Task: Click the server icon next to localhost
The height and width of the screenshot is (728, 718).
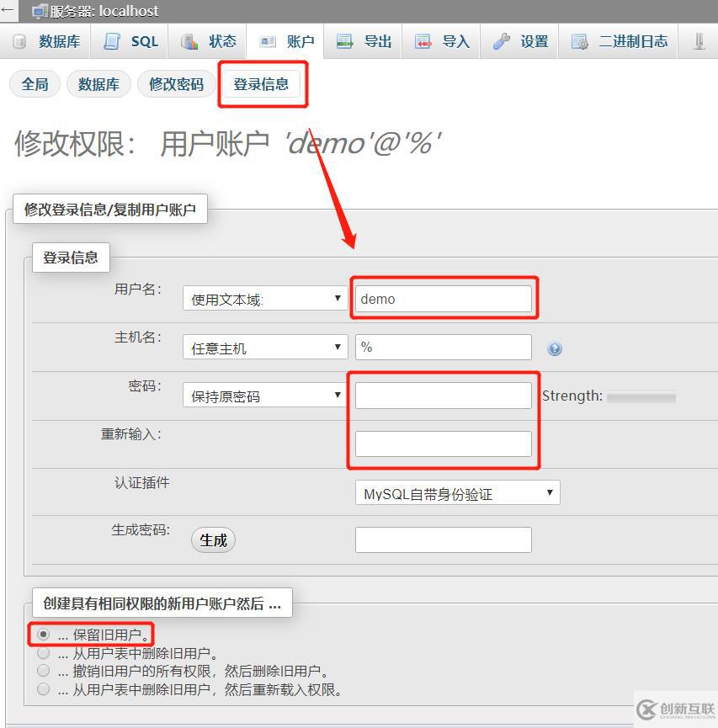Action: click(40, 11)
